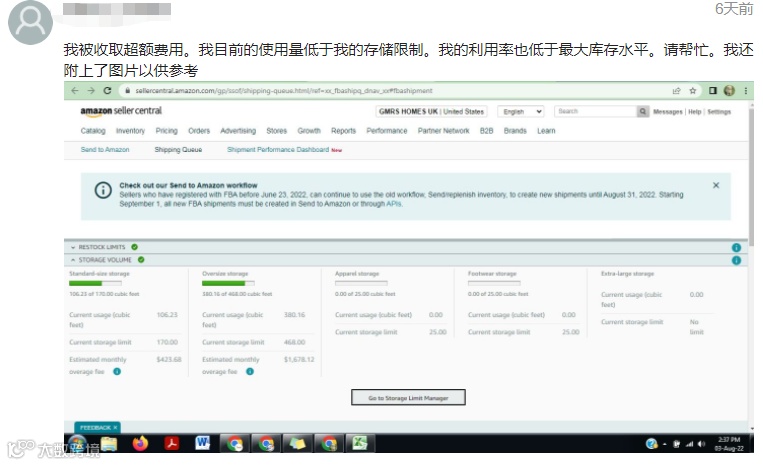Open the Orders menu
Viewport: 763px width, 465px height.
pyautogui.click(x=199, y=131)
